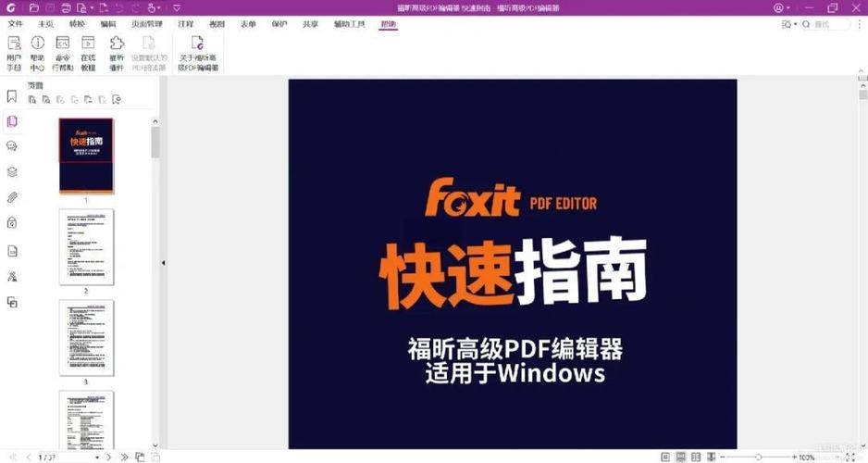This screenshot has width=868, height=463.
Task: Go to the last page
Action: pyautogui.click(x=125, y=457)
